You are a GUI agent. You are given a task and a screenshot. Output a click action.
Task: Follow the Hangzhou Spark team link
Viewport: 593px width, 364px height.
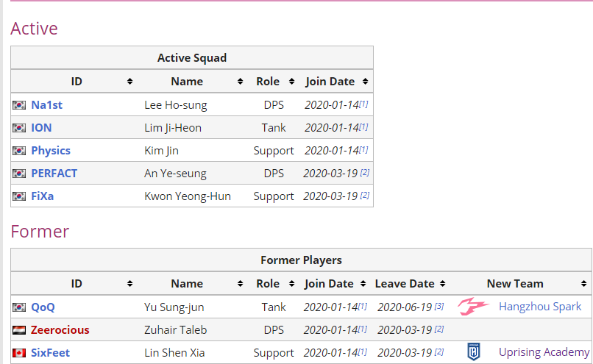pos(540,307)
